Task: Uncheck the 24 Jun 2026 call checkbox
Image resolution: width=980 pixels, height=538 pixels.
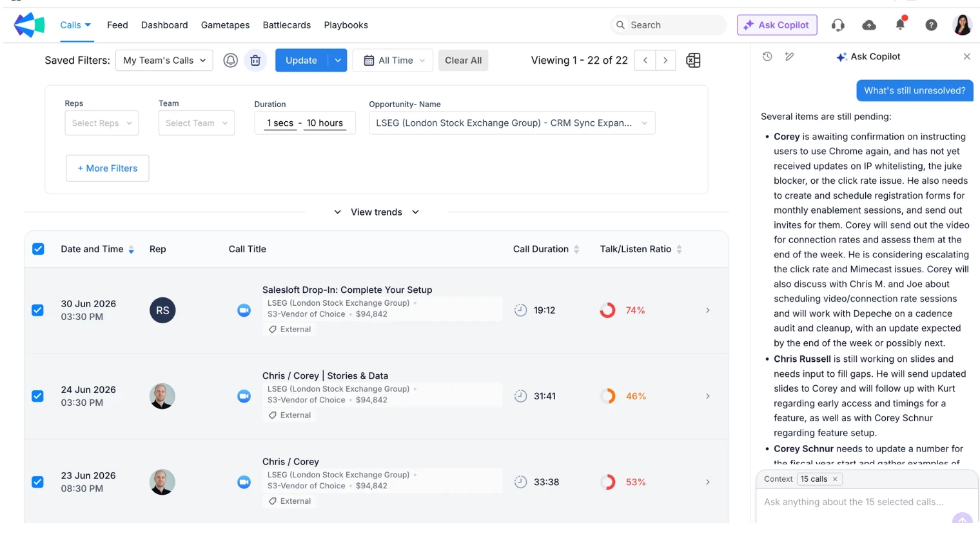Action: point(38,396)
